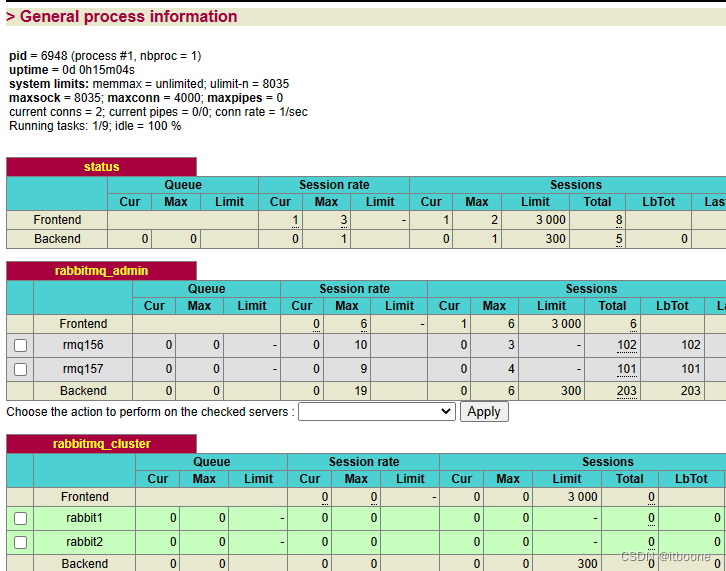The image size is (726, 571).
Task: Click status table Frontend row label
Action: tap(57, 220)
